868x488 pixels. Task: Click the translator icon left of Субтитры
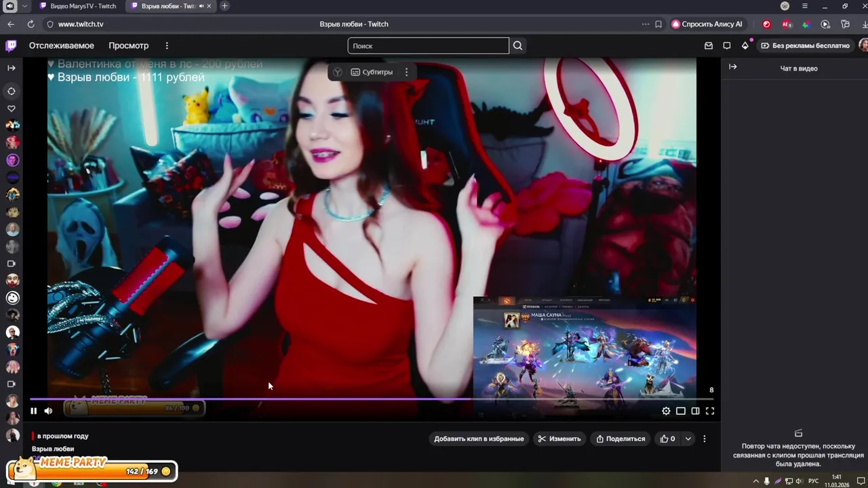(338, 72)
